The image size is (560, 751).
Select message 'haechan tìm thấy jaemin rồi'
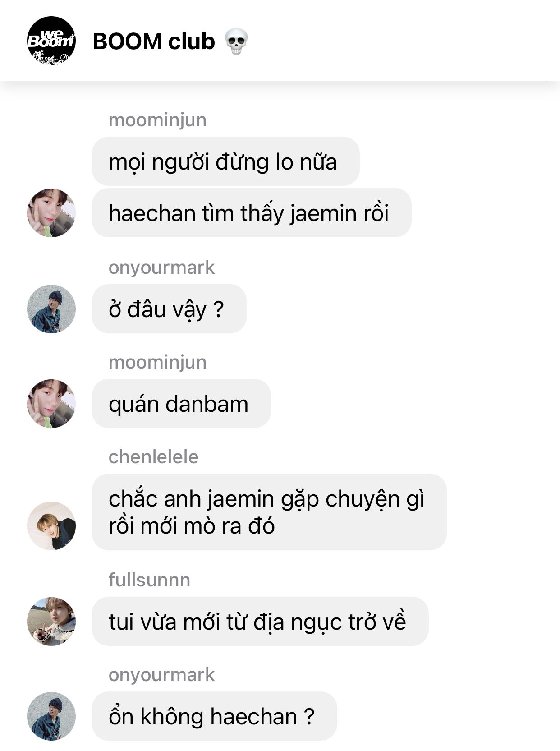pyautogui.click(x=252, y=213)
